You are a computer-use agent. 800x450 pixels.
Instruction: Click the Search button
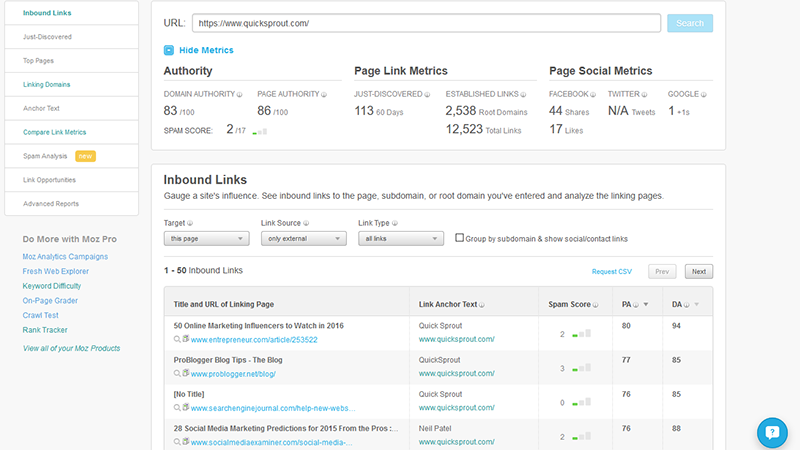point(690,23)
